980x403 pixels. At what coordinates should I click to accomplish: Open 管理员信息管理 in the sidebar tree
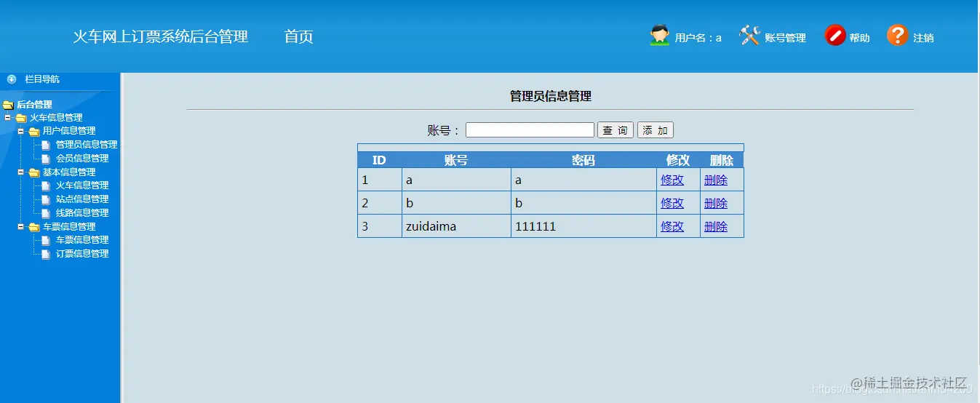click(x=87, y=145)
